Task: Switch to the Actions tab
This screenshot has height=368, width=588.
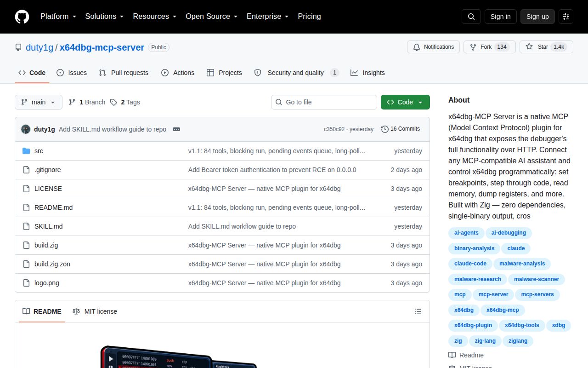Action: tap(178, 73)
